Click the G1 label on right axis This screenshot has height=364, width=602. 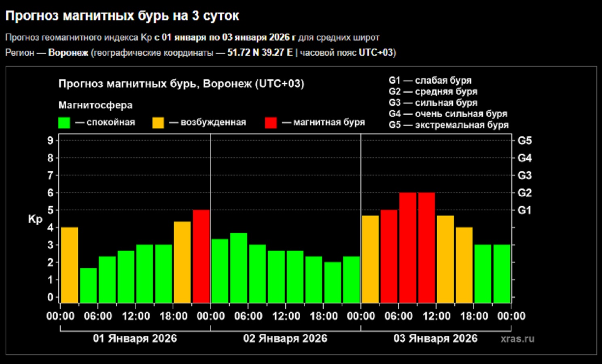(524, 210)
